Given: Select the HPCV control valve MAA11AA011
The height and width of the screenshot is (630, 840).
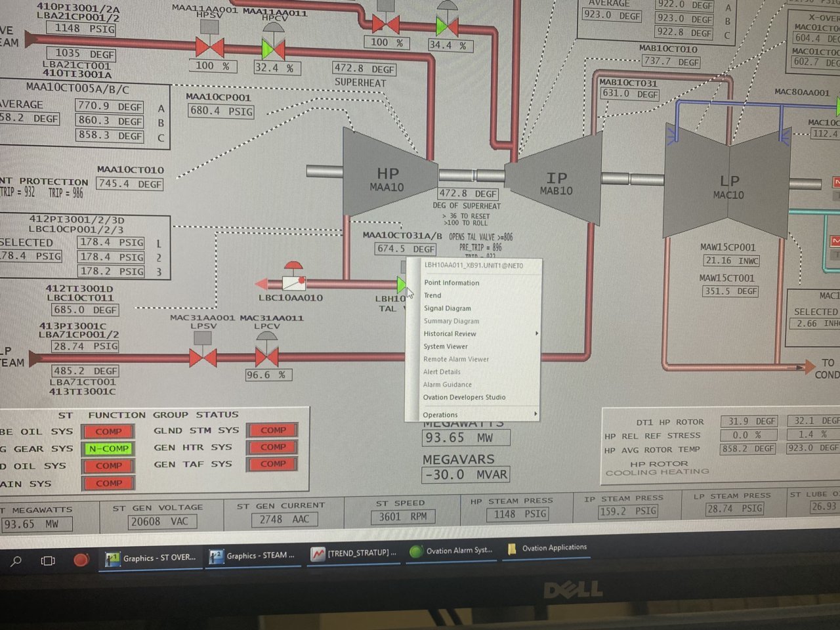Looking at the screenshot, I should click(x=273, y=49).
